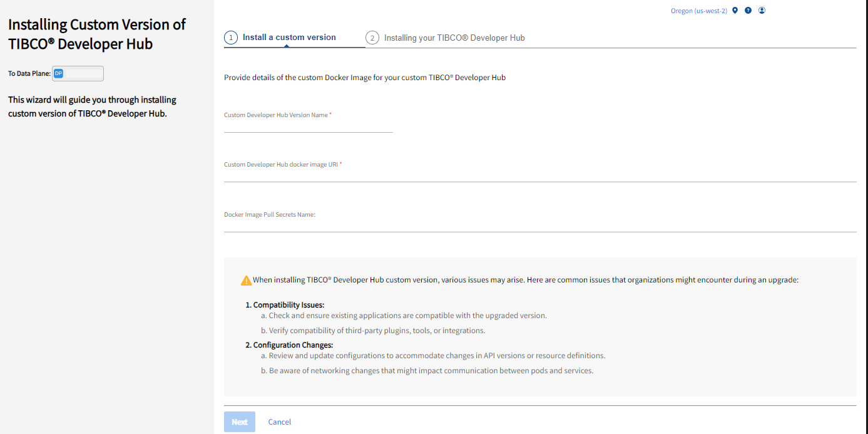Viewport: 868px width, 434px height.
Task: Select the Oregon (us-west-2) region link
Action: [698, 11]
